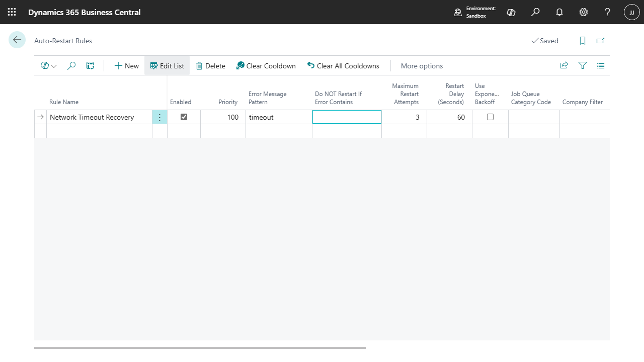Image resolution: width=644 pixels, height=362 pixels.
Task: Click the share icon in toolbar
Action: [x=564, y=65]
